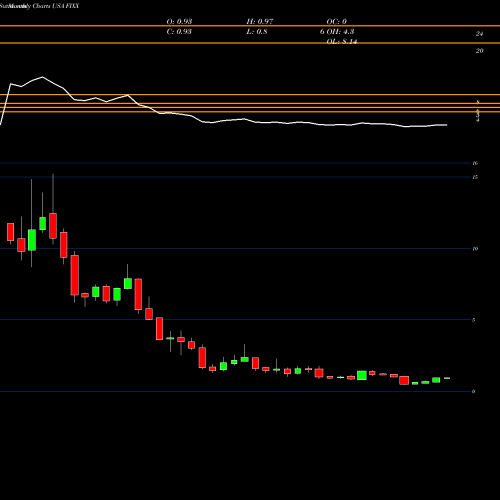Image resolution: width=500 pixels, height=500 pixels.
Task: Click the 'Charts USA FIXX' chart title
Action: click(56, 6)
